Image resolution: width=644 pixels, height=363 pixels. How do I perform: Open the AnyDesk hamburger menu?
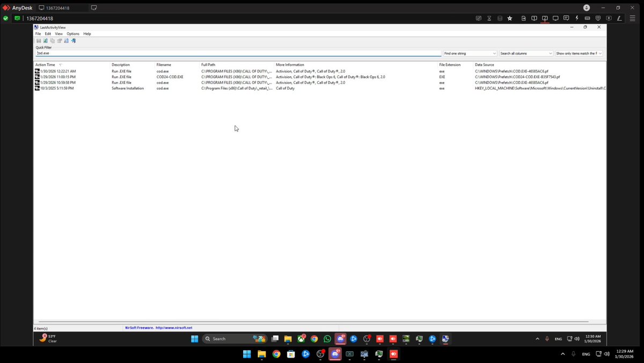point(632,18)
